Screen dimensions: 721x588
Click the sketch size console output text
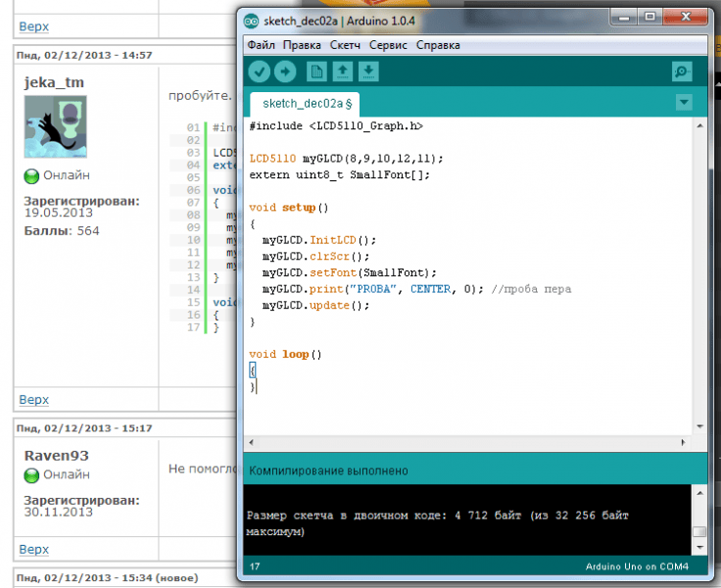pyautogui.click(x=437, y=523)
